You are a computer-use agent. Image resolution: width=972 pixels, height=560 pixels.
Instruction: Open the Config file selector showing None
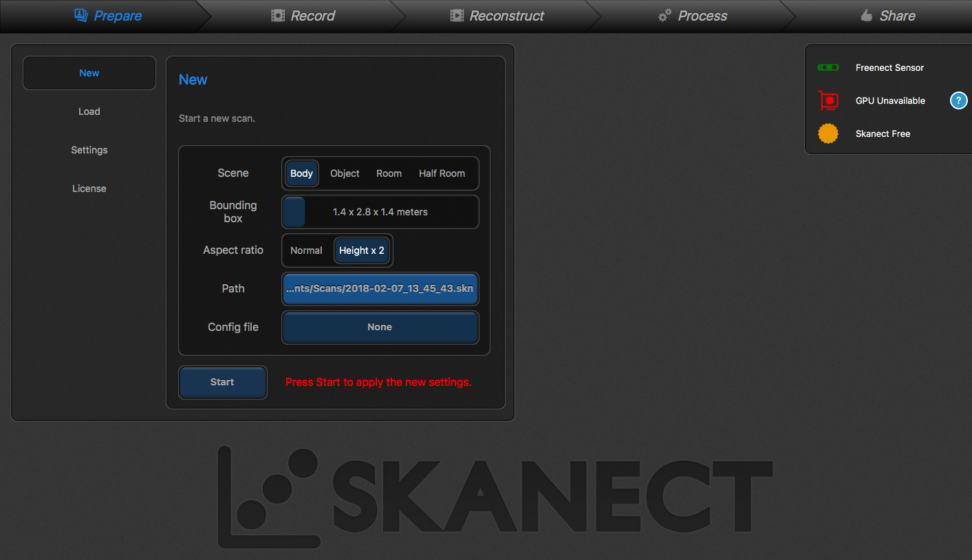coord(380,327)
